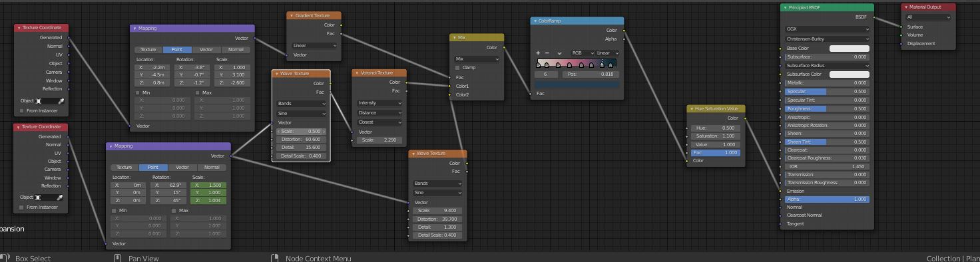This screenshot has width=980, height=262.
Task: Click the Roughness slider in Principled BSDF
Action: (x=827, y=109)
